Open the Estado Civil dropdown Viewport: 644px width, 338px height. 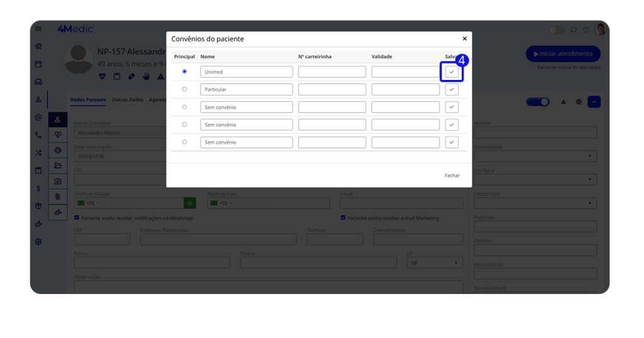[x=535, y=203]
